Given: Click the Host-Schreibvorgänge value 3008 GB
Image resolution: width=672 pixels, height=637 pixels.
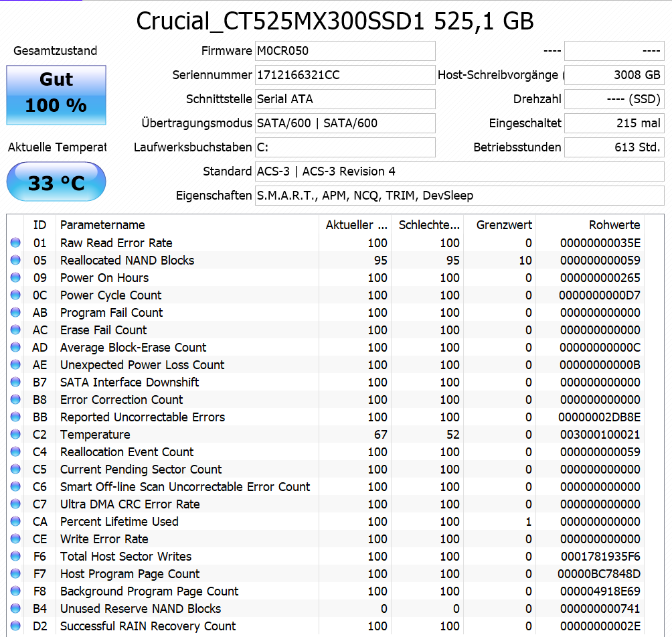Looking at the screenshot, I should (x=614, y=75).
